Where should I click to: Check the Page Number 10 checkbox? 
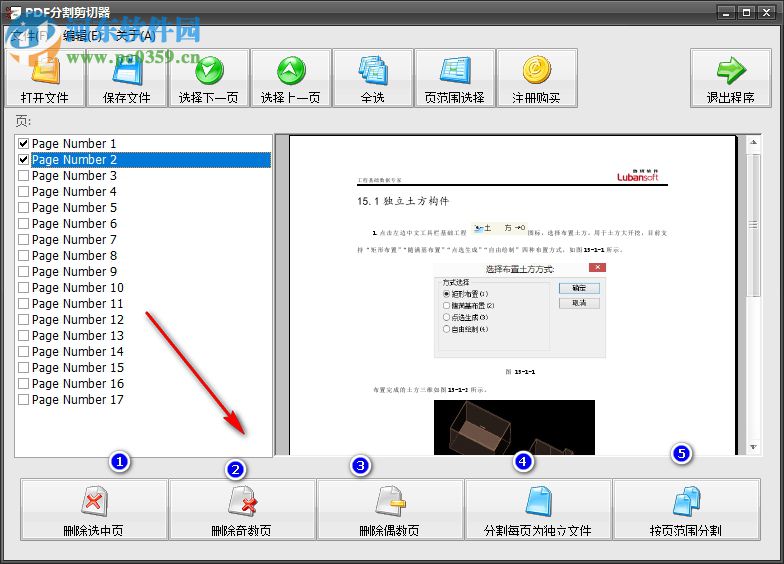click(24, 288)
